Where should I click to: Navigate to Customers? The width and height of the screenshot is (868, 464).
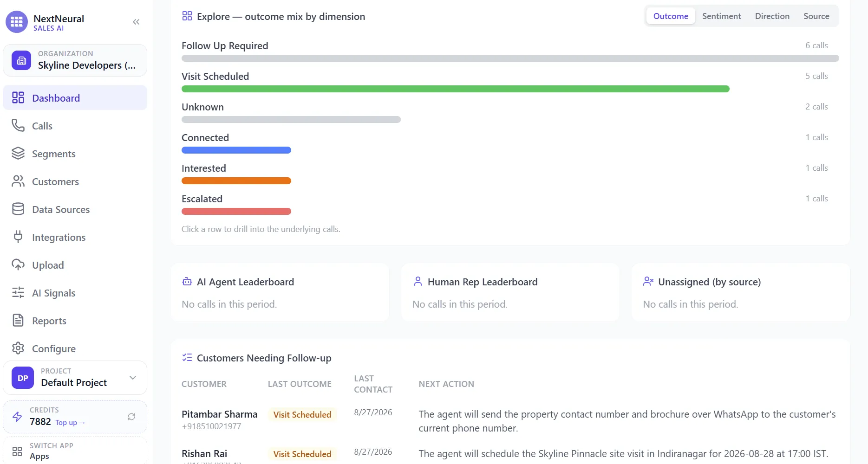point(75,181)
